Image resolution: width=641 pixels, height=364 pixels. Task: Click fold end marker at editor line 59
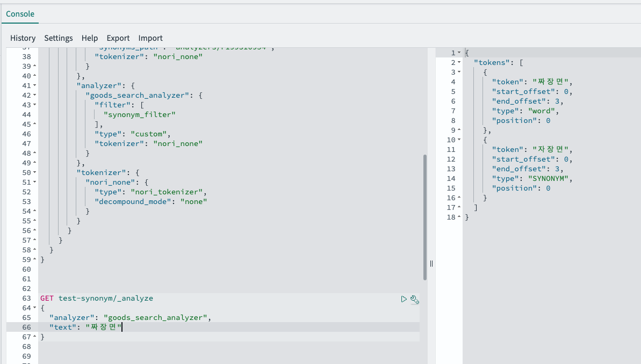[35, 259]
